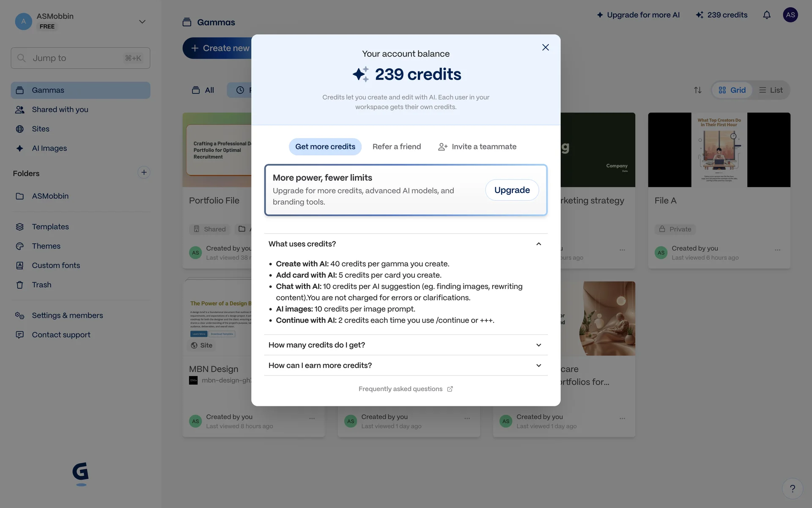Select the All filter
The height and width of the screenshot is (508, 812).
pos(203,90)
